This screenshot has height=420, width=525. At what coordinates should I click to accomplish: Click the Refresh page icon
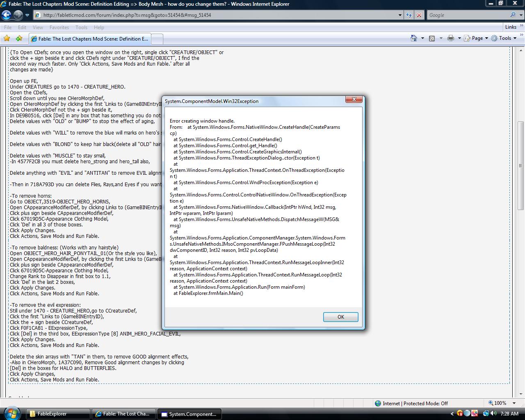point(409,15)
